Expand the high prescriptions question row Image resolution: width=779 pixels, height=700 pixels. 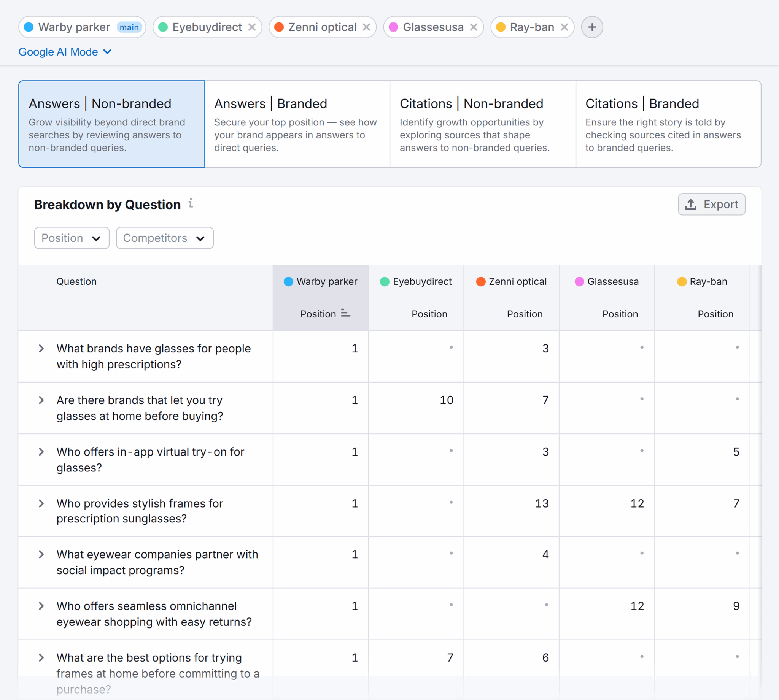pos(41,348)
